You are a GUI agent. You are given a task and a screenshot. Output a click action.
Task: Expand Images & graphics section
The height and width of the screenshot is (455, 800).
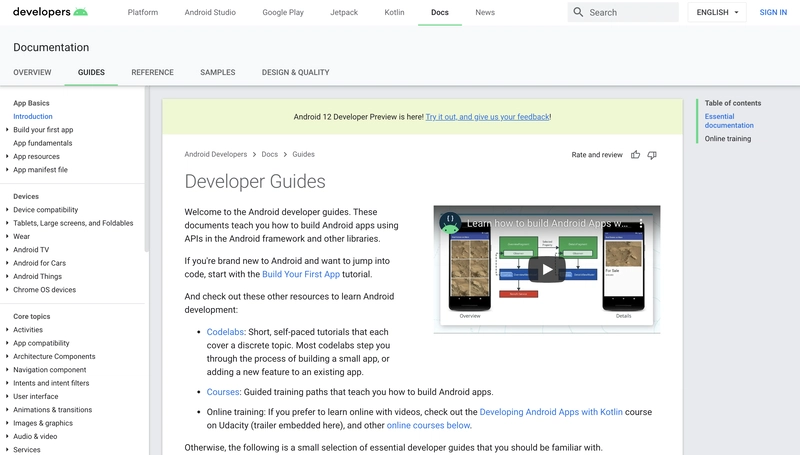click(7, 423)
